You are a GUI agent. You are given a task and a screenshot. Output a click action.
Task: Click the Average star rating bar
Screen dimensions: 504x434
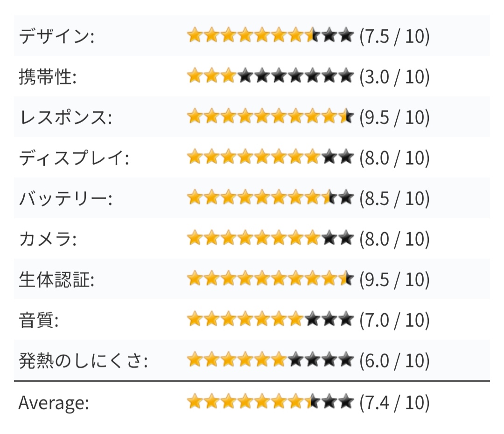coord(270,402)
